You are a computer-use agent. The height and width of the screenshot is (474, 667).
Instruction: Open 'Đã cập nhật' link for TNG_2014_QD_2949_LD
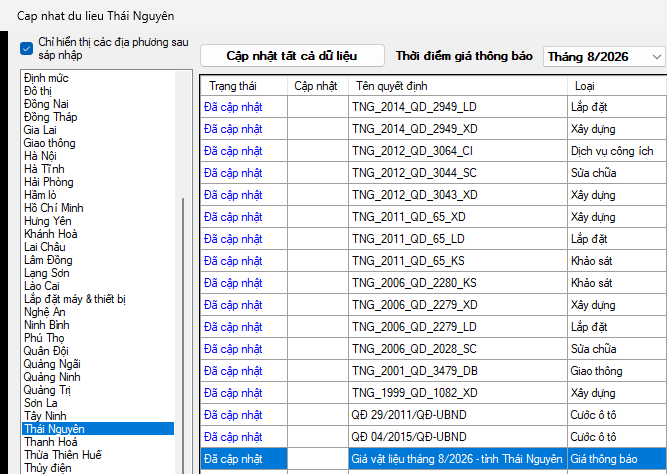(x=233, y=107)
